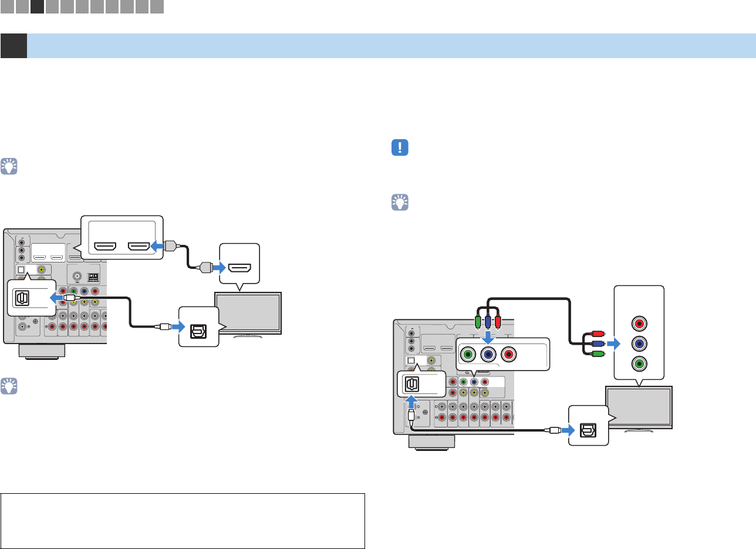This screenshot has width=756, height=549.
Task: Select the blue component jack in the receiver callout
Action: (x=488, y=355)
